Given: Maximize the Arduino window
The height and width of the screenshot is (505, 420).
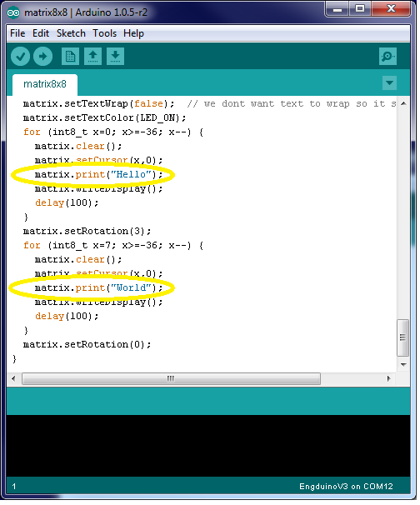Looking at the screenshot, I should (360, 8).
